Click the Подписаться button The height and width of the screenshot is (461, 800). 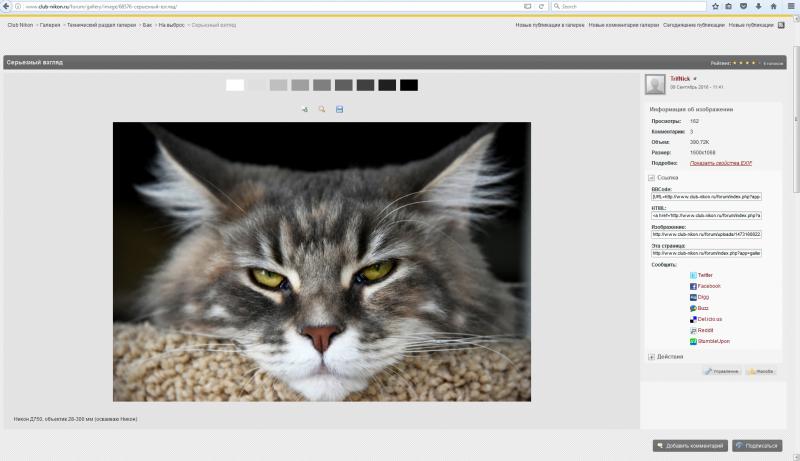[x=757, y=446]
